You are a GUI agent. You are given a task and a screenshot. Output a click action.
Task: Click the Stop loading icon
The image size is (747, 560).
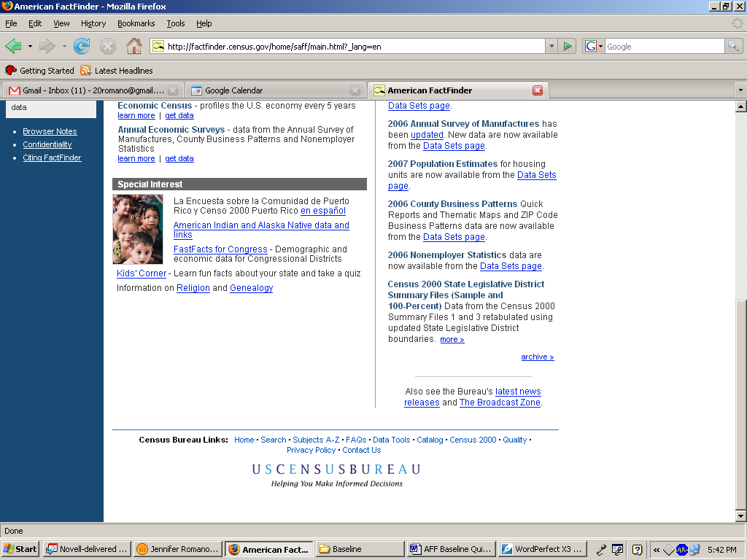108,46
